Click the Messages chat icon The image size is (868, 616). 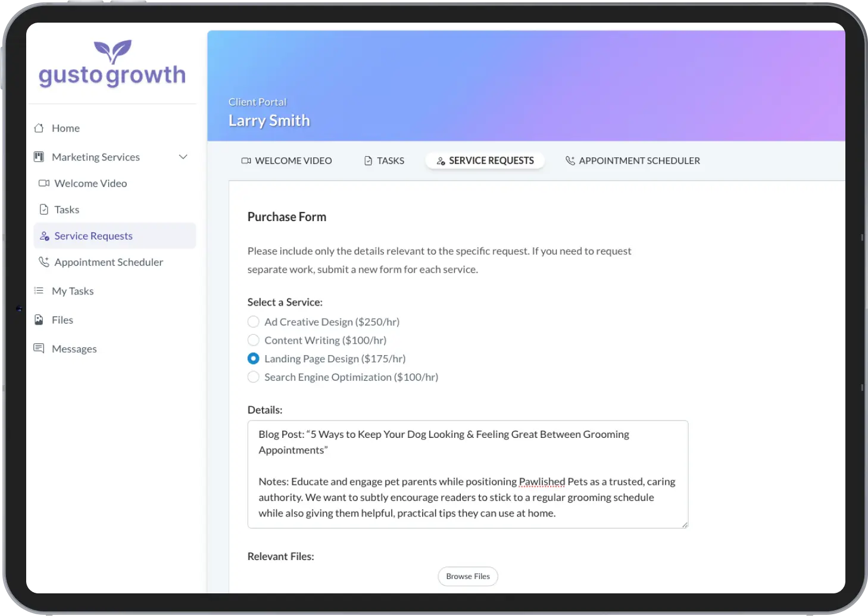click(x=39, y=348)
